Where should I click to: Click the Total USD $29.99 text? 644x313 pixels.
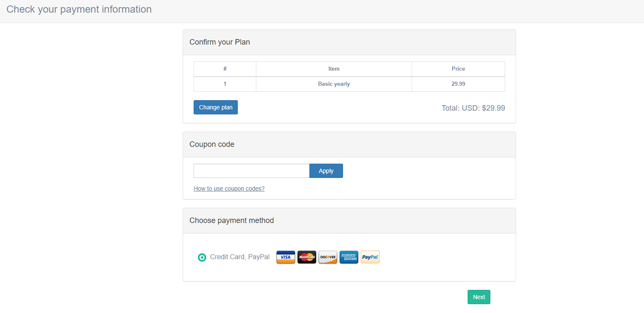pyautogui.click(x=473, y=108)
